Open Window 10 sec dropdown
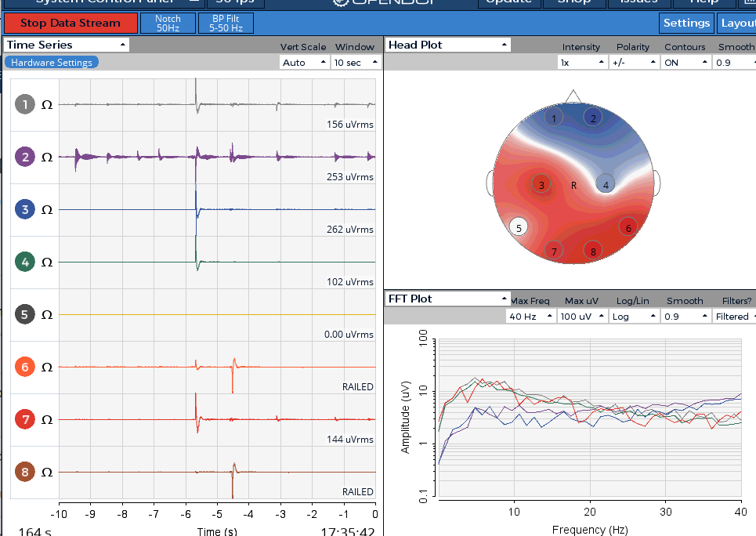 pos(356,62)
